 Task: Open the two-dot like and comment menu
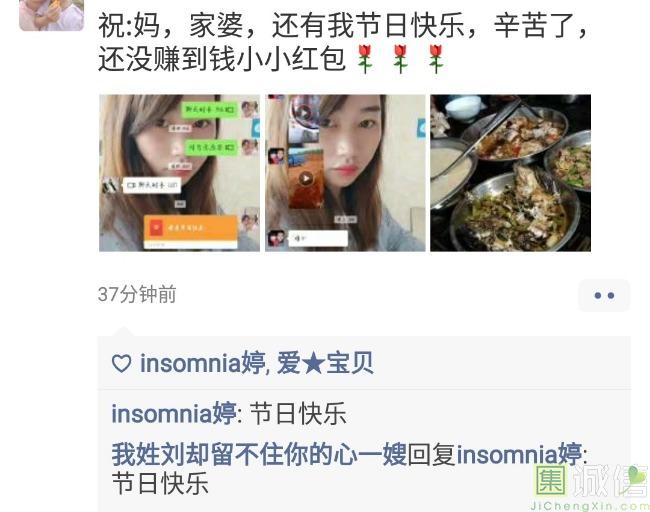click(604, 295)
